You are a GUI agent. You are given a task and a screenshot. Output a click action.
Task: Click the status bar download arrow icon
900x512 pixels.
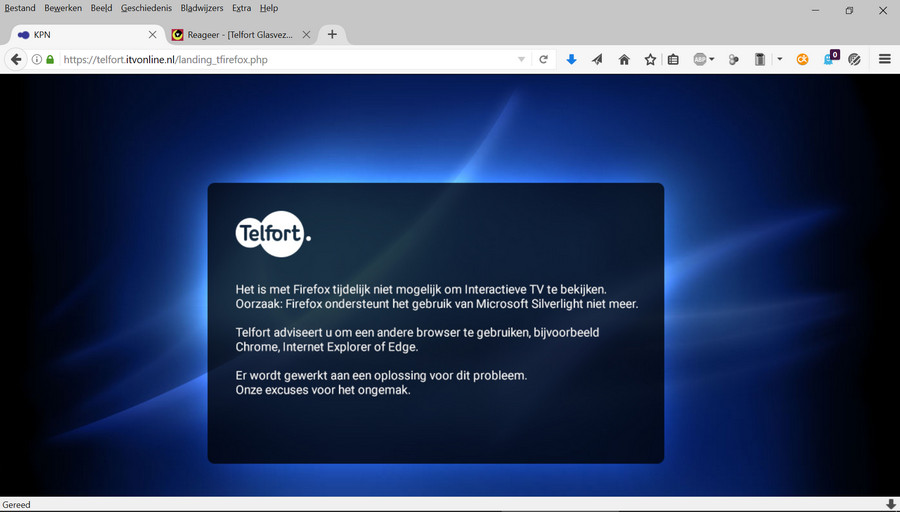(890, 505)
